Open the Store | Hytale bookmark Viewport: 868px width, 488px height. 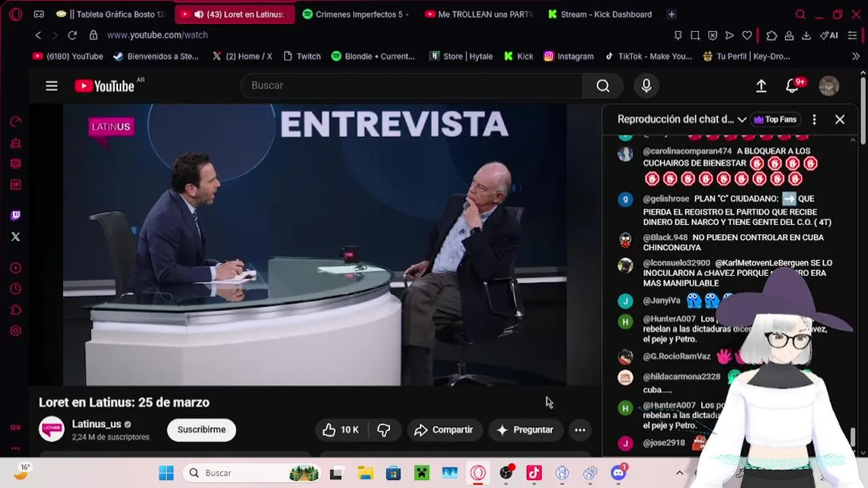click(461, 56)
